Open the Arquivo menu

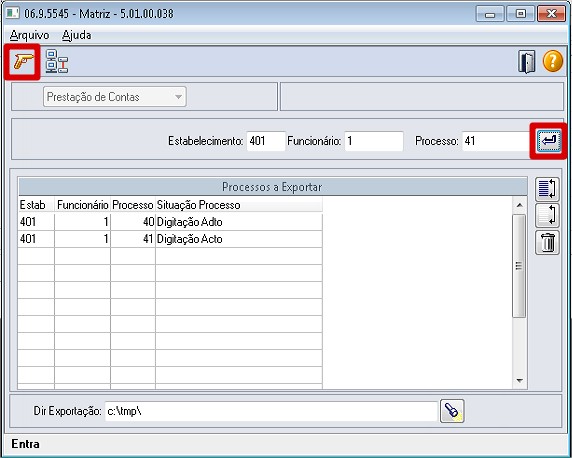[x=29, y=35]
